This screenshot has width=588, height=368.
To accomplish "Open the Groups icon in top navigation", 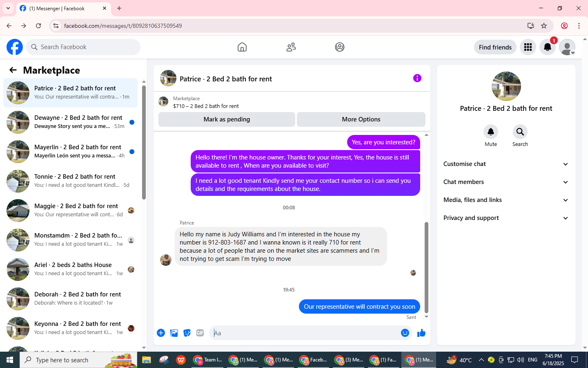I will (x=340, y=47).
